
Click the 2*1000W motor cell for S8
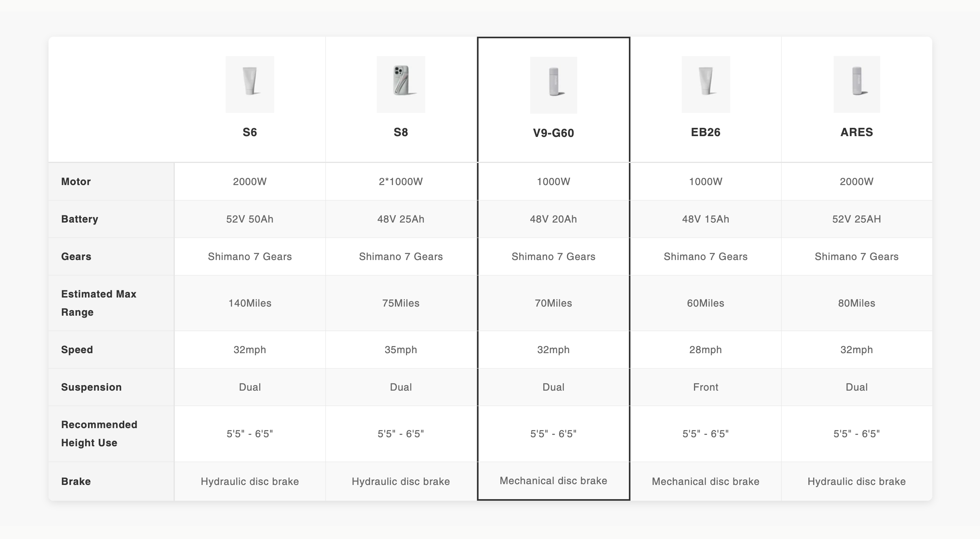(401, 182)
